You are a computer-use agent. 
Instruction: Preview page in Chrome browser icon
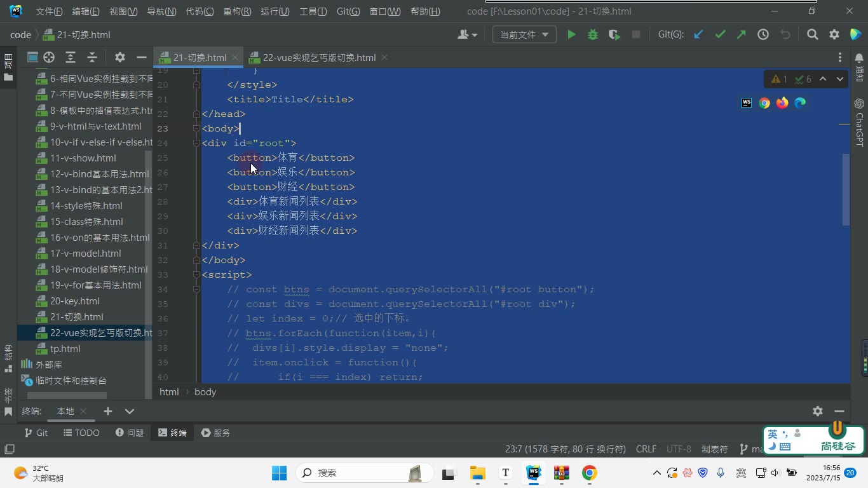point(764,103)
